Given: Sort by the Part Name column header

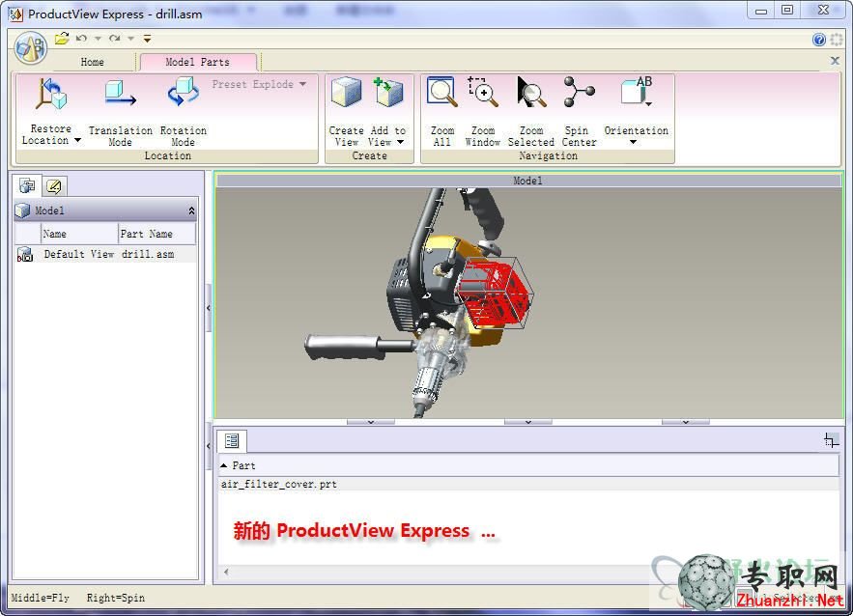Looking at the screenshot, I should click(157, 234).
